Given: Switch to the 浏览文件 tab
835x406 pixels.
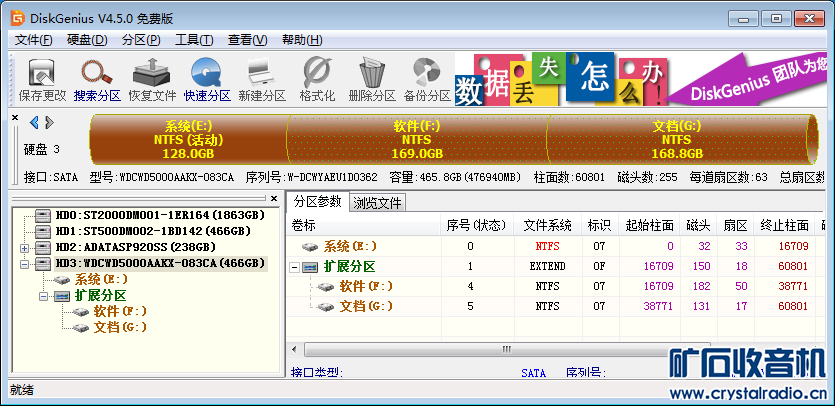Looking at the screenshot, I should tap(378, 202).
